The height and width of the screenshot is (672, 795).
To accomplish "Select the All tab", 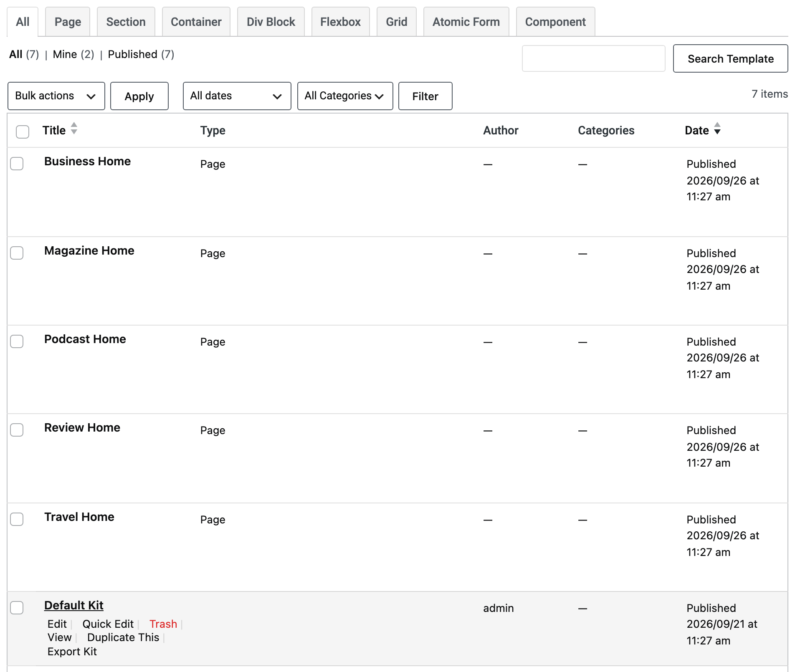I will point(23,22).
